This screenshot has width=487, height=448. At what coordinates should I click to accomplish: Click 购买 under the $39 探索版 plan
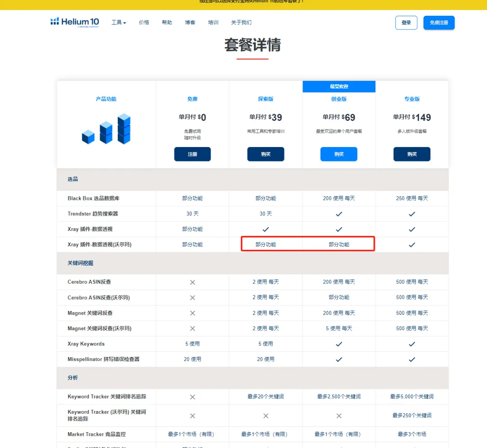pyautogui.click(x=266, y=154)
